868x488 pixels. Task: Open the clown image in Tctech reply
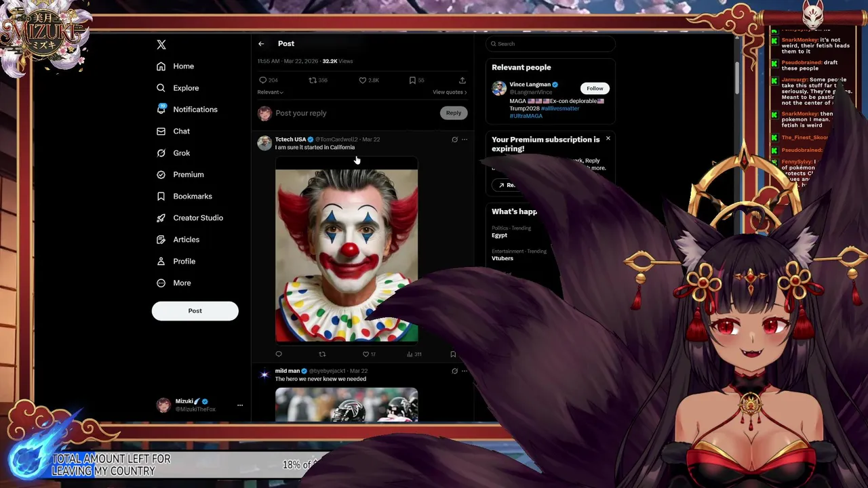click(347, 249)
